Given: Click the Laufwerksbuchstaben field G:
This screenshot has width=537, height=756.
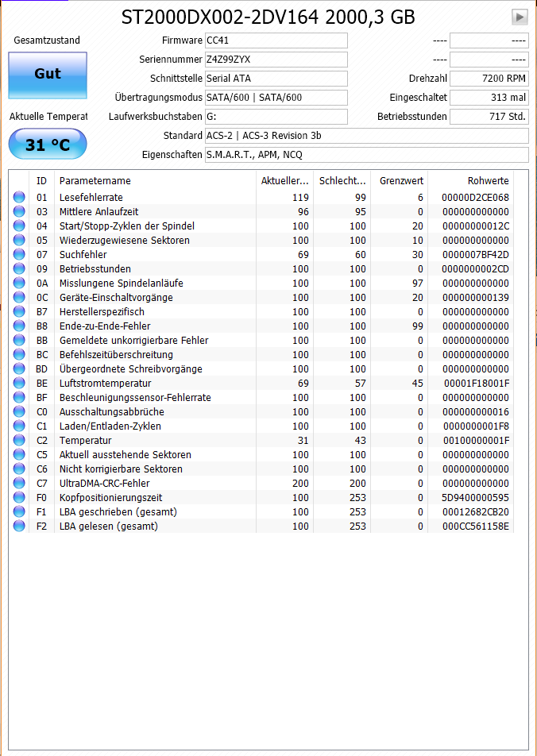Looking at the screenshot, I should [x=276, y=117].
